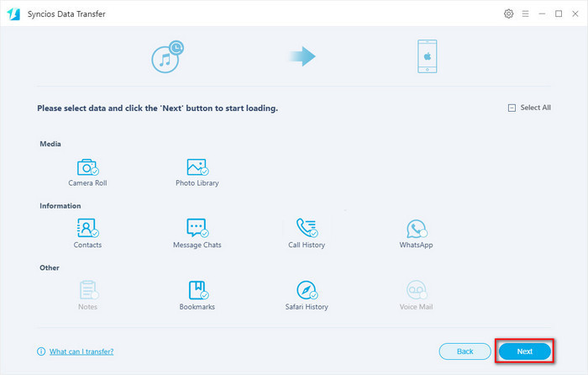This screenshot has height=375, width=588.
Task: Select the Photo Library icon
Action: (x=197, y=167)
